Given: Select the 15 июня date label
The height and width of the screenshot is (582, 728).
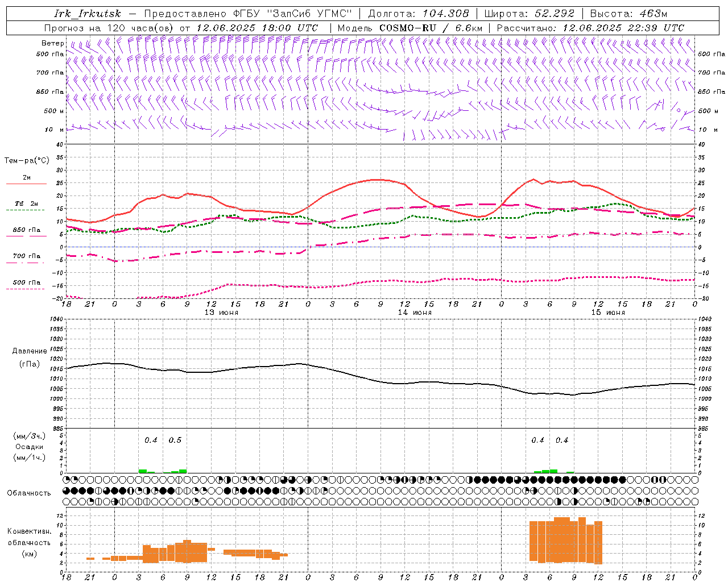Looking at the screenshot, I should click(x=608, y=313).
